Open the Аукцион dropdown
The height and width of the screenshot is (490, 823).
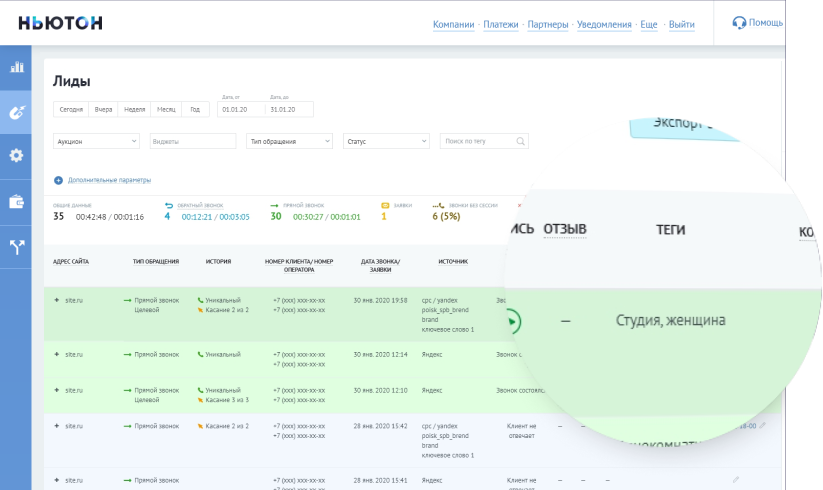[x=96, y=141]
